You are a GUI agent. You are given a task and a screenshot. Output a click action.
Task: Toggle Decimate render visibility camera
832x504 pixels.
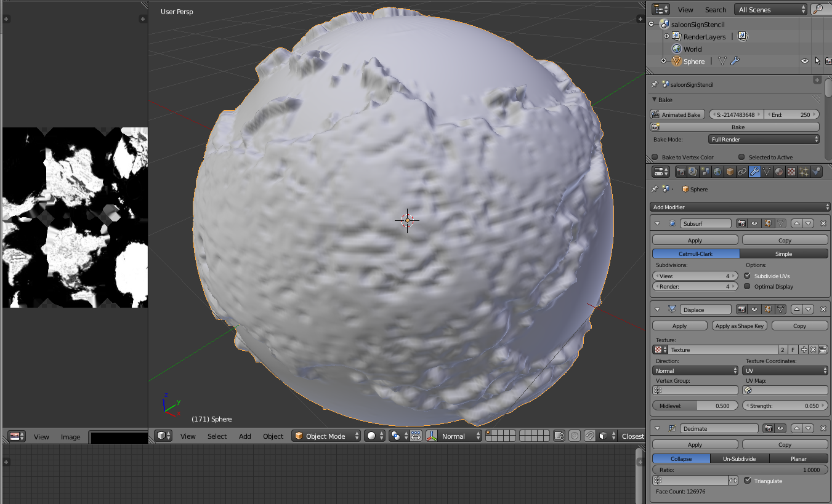(769, 428)
